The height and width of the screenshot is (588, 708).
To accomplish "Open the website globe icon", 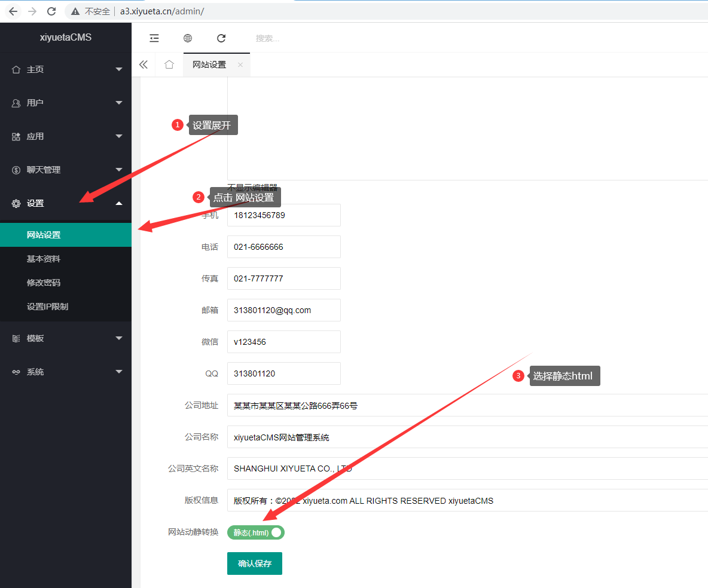I will coord(188,38).
